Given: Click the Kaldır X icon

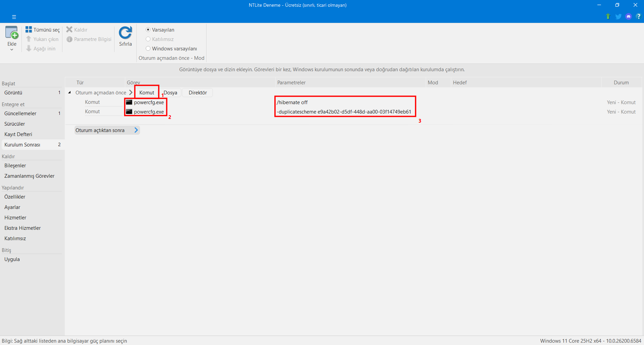Looking at the screenshot, I should click(69, 30).
